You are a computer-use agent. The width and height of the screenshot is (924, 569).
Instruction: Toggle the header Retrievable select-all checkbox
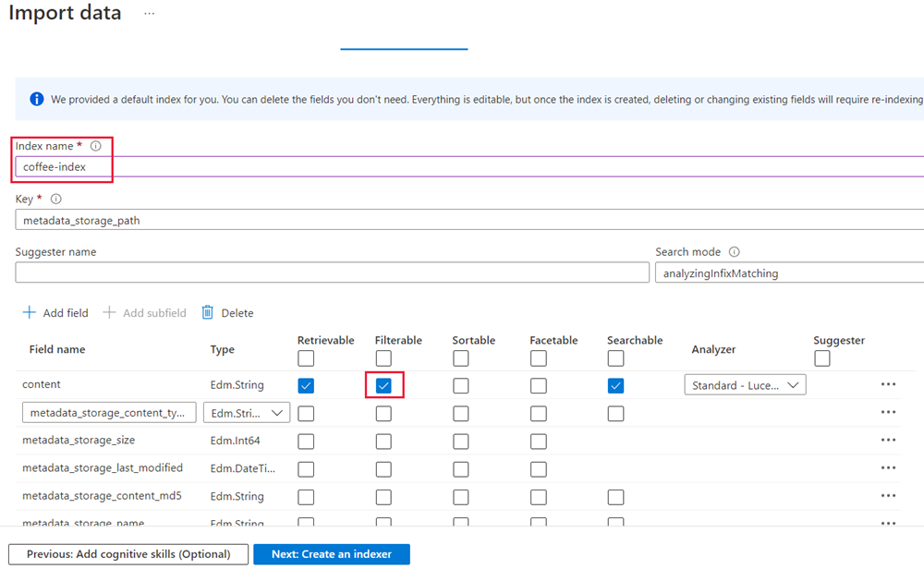[x=306, y=358]
